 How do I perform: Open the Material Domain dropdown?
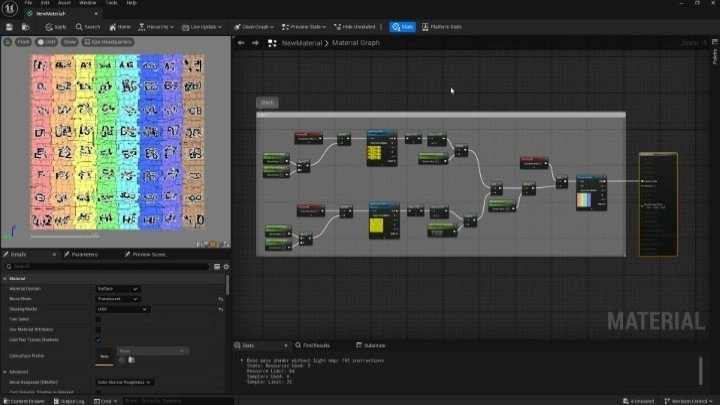tap(117, 288)
